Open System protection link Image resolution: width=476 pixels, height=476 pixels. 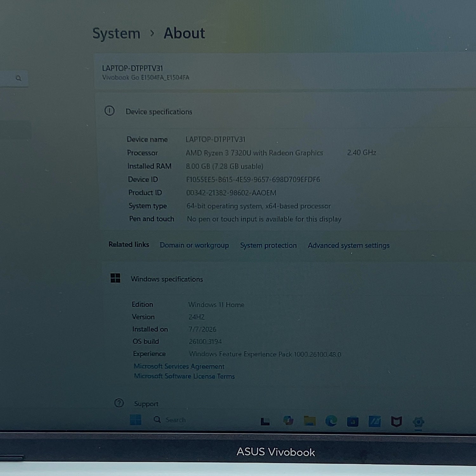point(268,245)
